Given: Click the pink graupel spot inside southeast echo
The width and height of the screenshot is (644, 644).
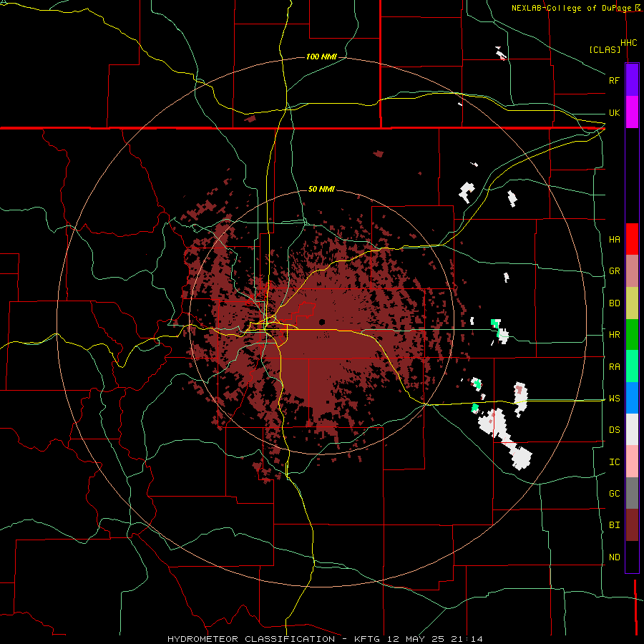Looking at the screenshot, I should pyautogui.click(x=519, y=388).
